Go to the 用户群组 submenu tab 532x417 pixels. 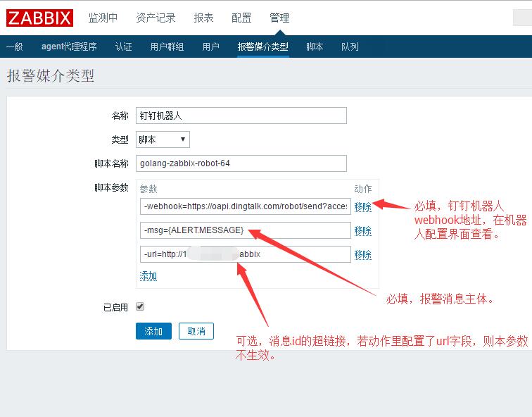click(x=167, y=46)
